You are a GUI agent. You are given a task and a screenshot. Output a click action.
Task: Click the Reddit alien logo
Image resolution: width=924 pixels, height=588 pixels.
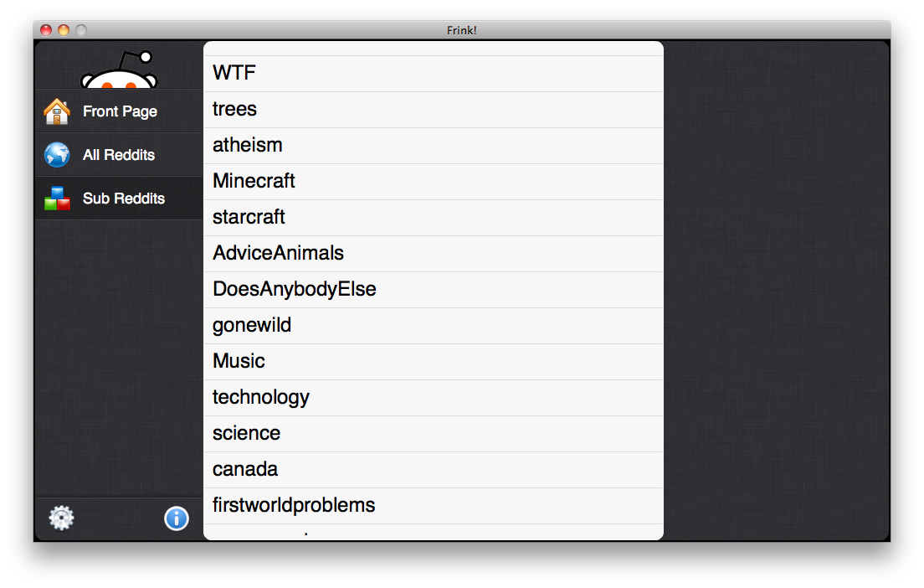pos(120,70)
